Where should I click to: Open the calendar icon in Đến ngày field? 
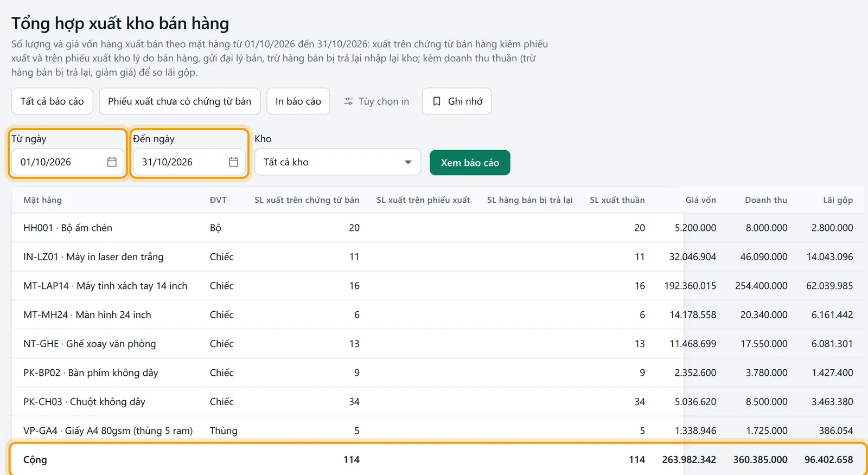pyautogui.click(x=233, y=162)
